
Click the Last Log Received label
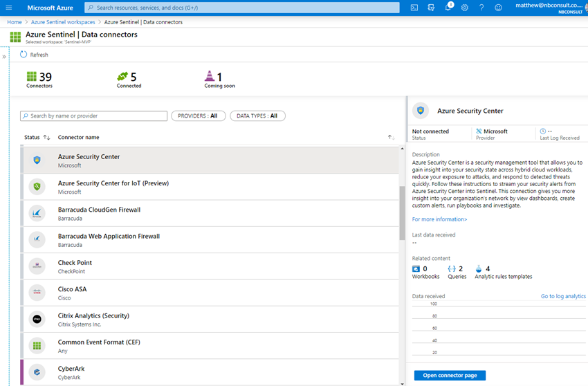tap(560, 138)
